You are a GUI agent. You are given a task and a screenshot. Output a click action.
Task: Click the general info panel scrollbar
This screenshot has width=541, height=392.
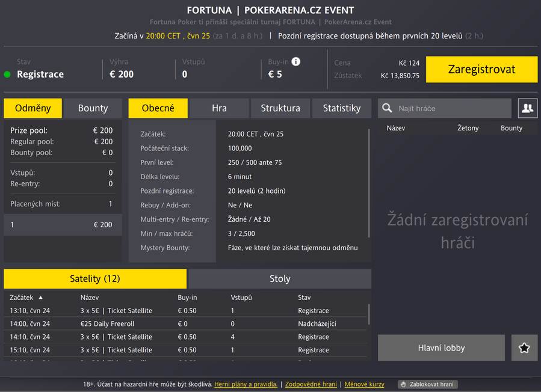[369, 183]
